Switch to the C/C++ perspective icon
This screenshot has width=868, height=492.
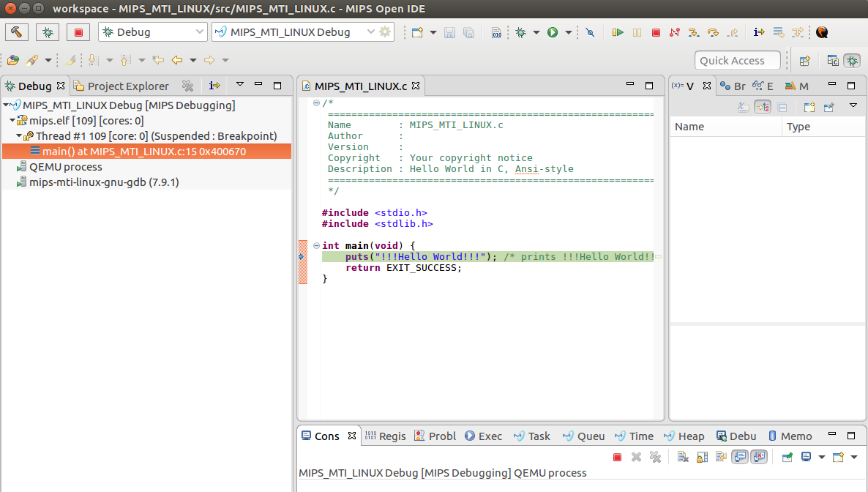click(x=833, y=60)
